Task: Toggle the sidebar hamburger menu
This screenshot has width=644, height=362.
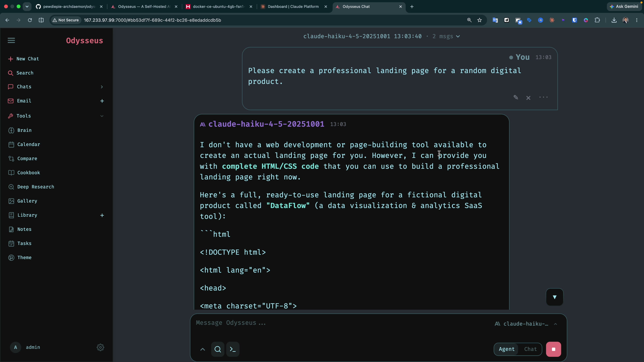Action: (x=11, y=40)
